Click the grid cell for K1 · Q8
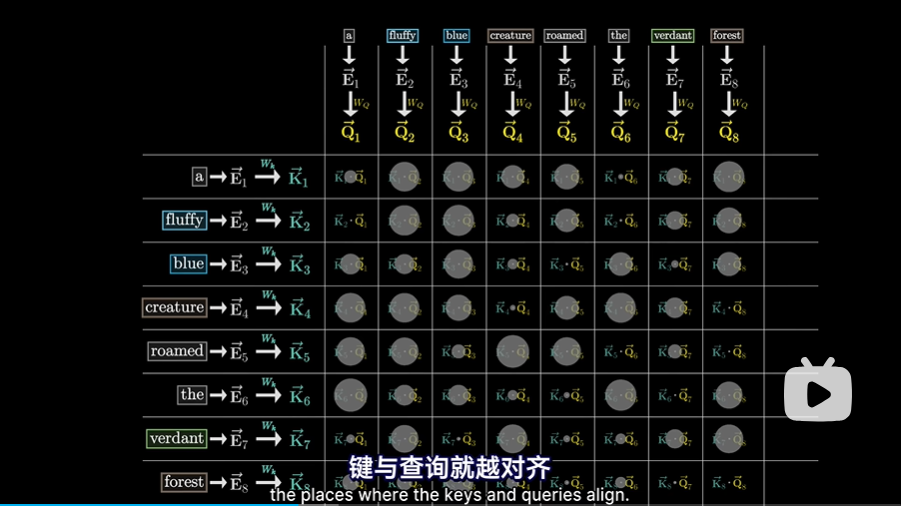The height and width of the screenshot is (506, 901). 729,177
